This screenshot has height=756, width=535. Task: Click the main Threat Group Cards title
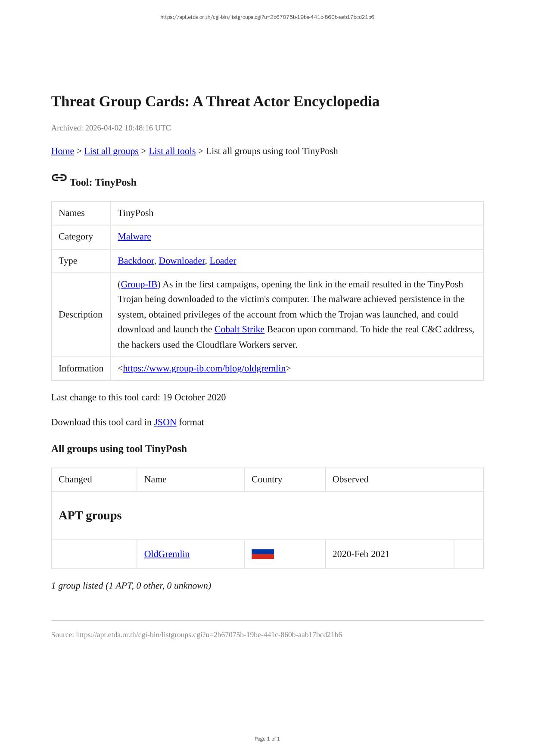[215, 102]
